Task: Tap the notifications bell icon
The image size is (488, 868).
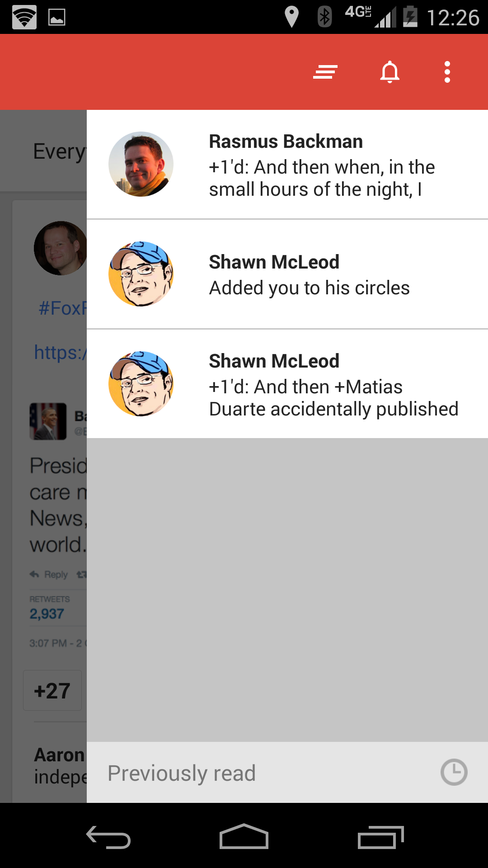Action: [x=389, y=72]
